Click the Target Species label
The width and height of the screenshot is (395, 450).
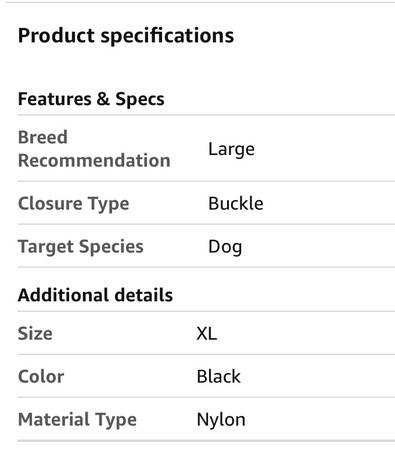[x=81, y=247]
